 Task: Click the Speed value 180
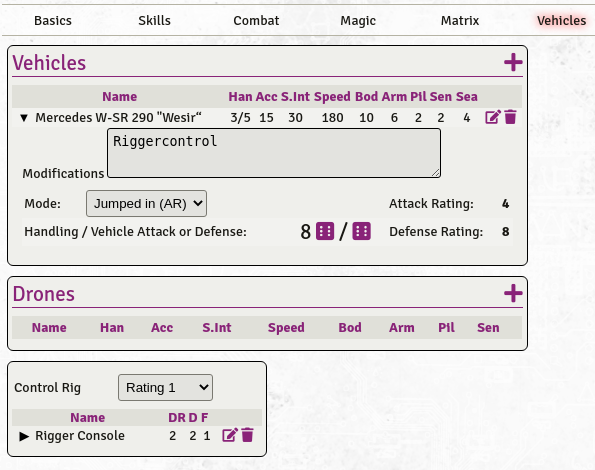(x=332, y=118)
